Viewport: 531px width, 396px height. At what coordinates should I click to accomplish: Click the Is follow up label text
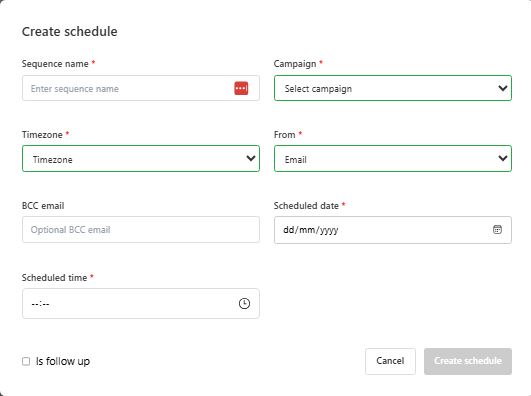tap(63, 361)
